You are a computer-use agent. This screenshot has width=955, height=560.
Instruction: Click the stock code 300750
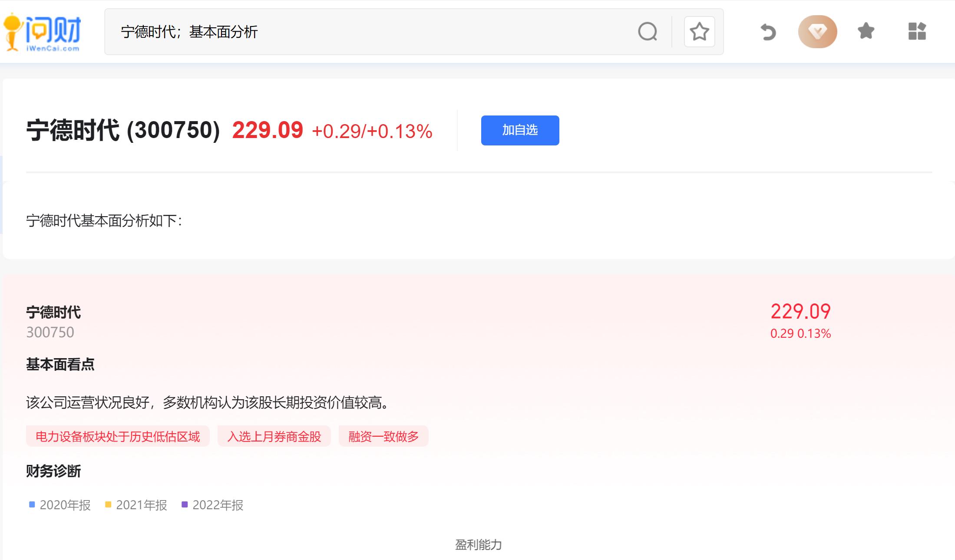(x=50, y=332)
